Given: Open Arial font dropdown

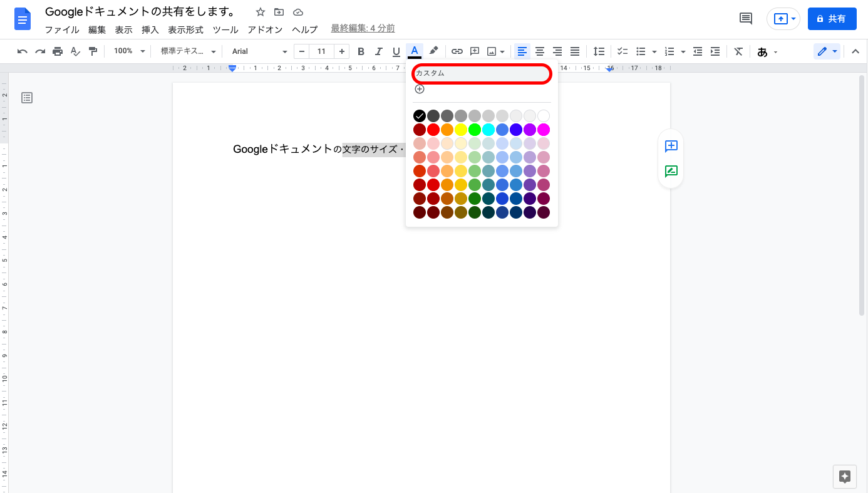Looking at the screenshot, I should pos(259,51).
